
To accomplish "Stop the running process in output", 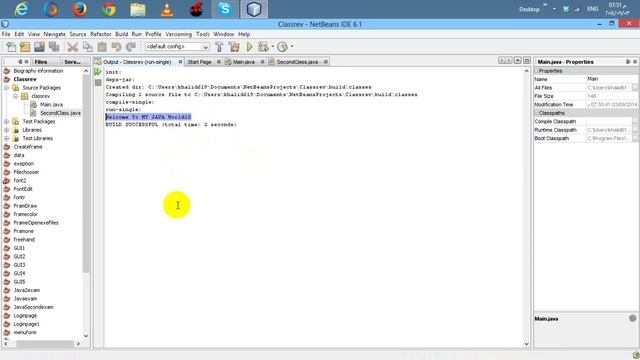I will point(98,82).
